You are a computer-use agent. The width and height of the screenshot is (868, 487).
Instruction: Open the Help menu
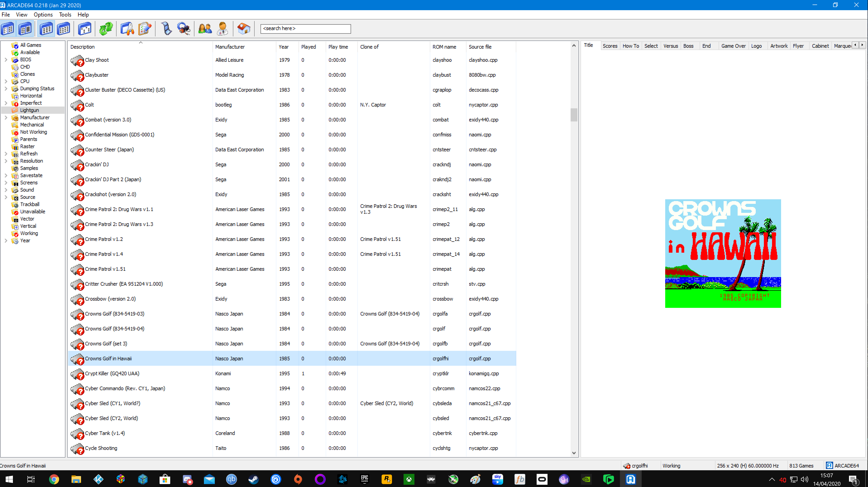pos(83,14)
